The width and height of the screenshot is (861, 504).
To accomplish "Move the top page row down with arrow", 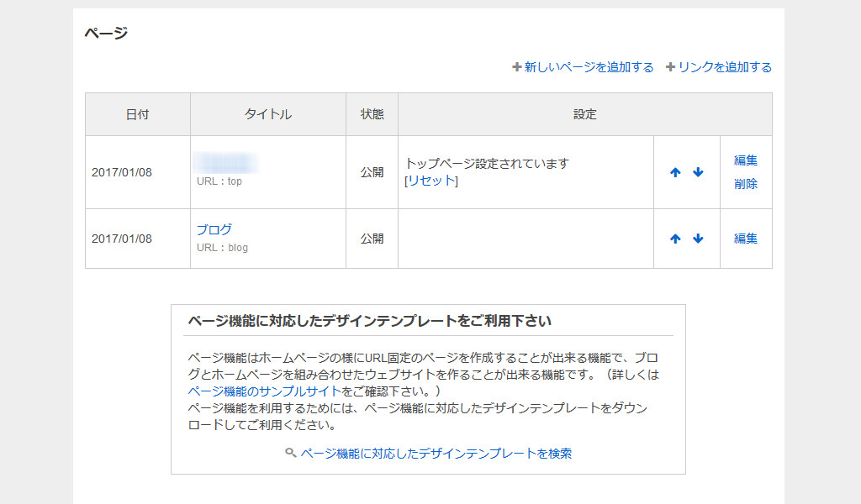I will click(x=698, y=172).
